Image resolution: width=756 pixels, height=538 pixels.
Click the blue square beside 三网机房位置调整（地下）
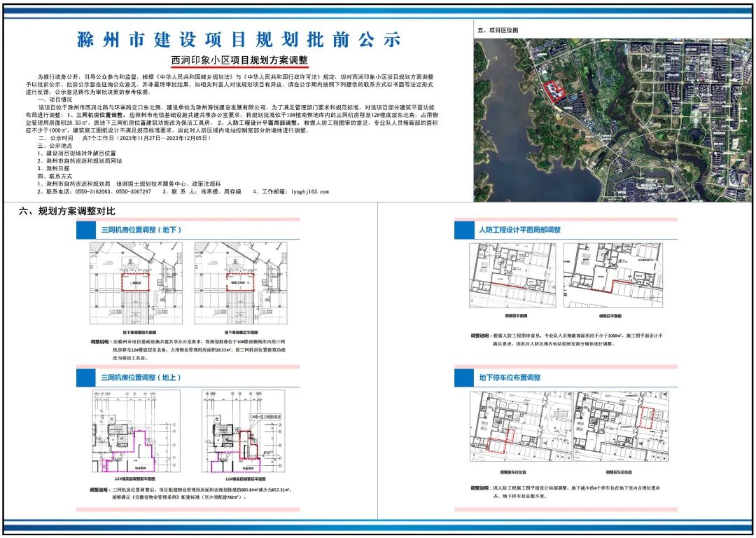(87, 230)
